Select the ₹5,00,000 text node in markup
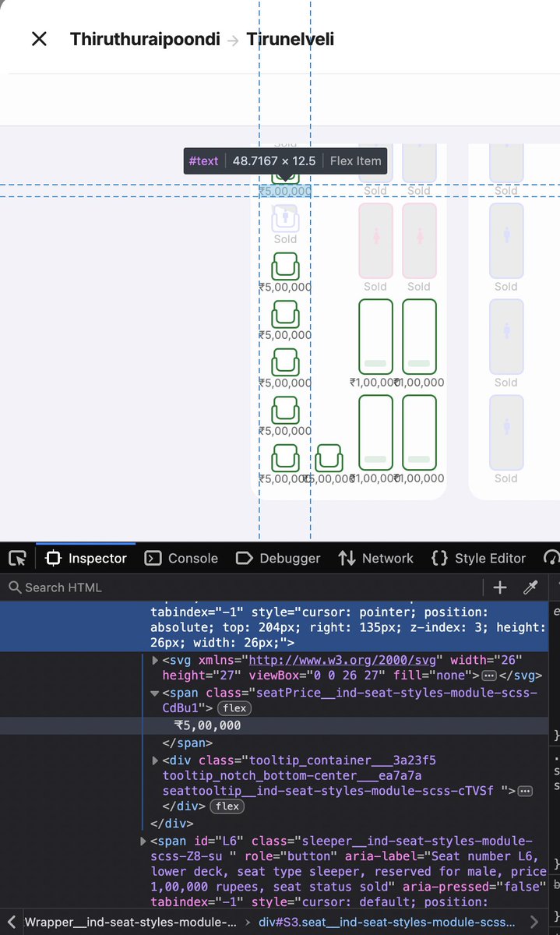Screen dimensions: 560x935 tap(208, 725)
